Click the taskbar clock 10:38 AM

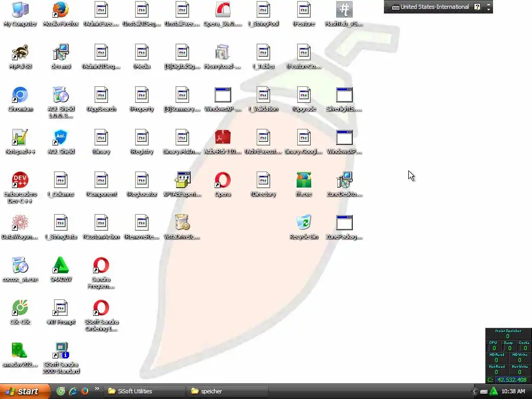[x=513, y=391]
